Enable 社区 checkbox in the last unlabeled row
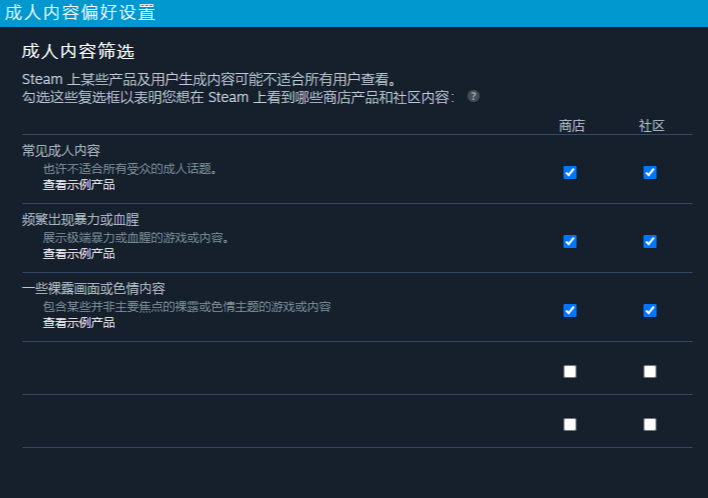The height and width of the screenshot is (498, 708). (x=650, y=424)
